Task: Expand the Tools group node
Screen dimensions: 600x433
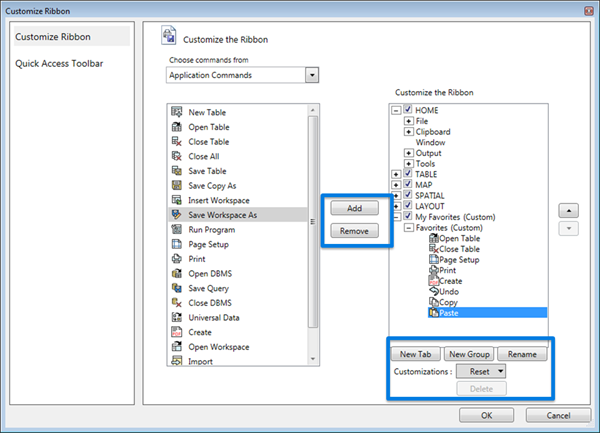Action: [409, 164]
